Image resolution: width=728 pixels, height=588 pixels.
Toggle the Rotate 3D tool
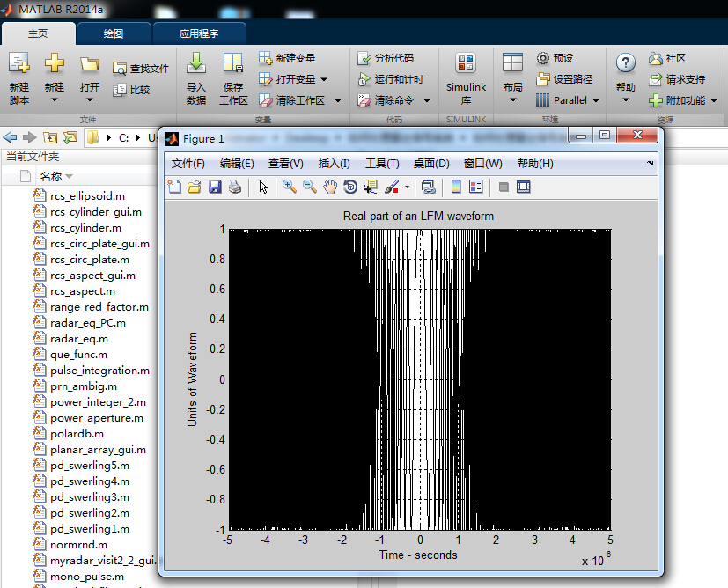(350, 187)
